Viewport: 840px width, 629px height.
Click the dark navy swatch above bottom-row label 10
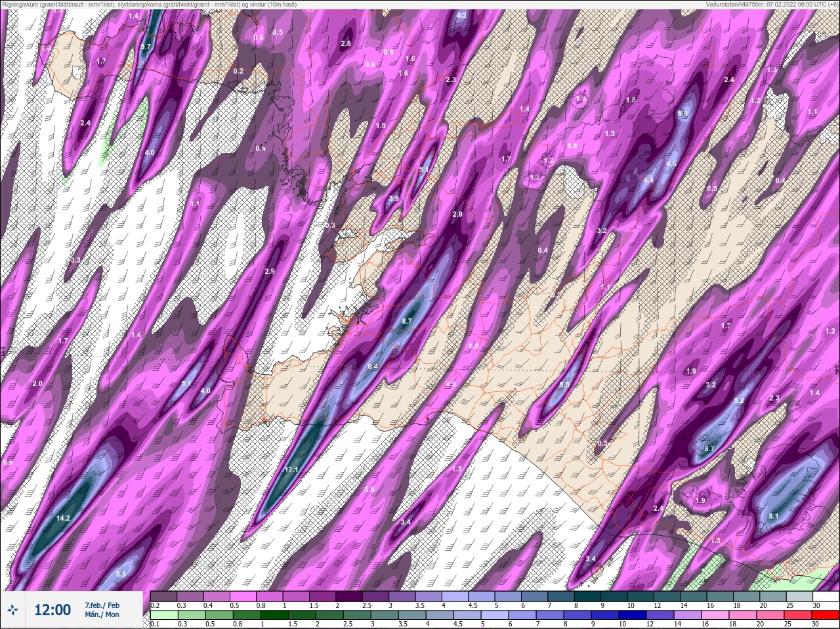coord(633,615)
